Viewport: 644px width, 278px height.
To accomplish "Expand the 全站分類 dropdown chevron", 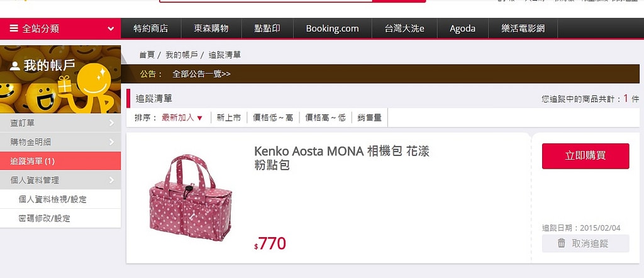I will click(x=111, y=29).
